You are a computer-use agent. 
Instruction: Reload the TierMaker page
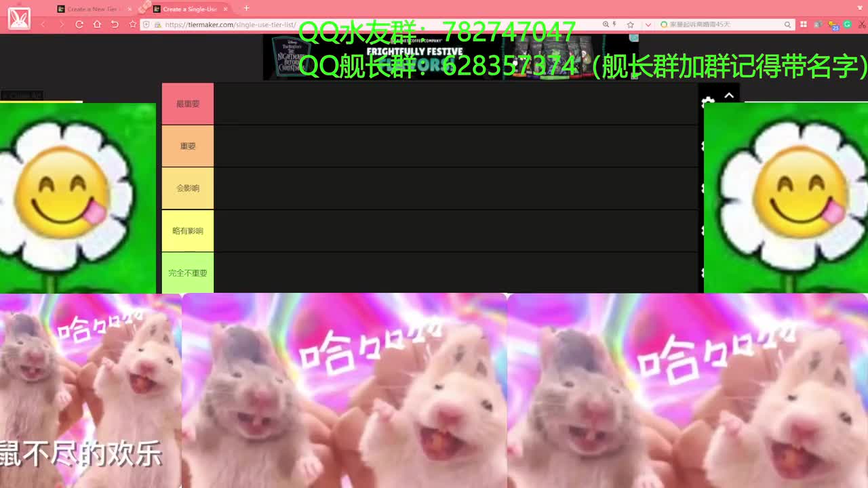click(x=79, y=24)
